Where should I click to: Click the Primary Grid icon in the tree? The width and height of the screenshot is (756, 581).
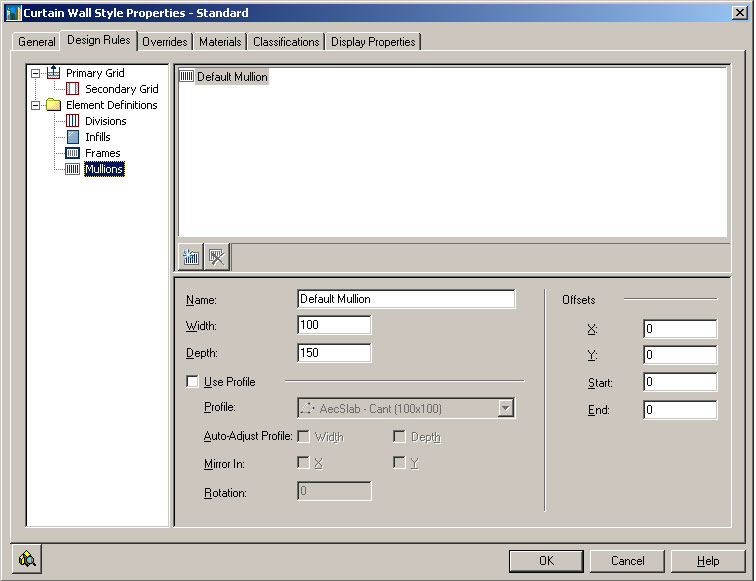tap(54, 73)
